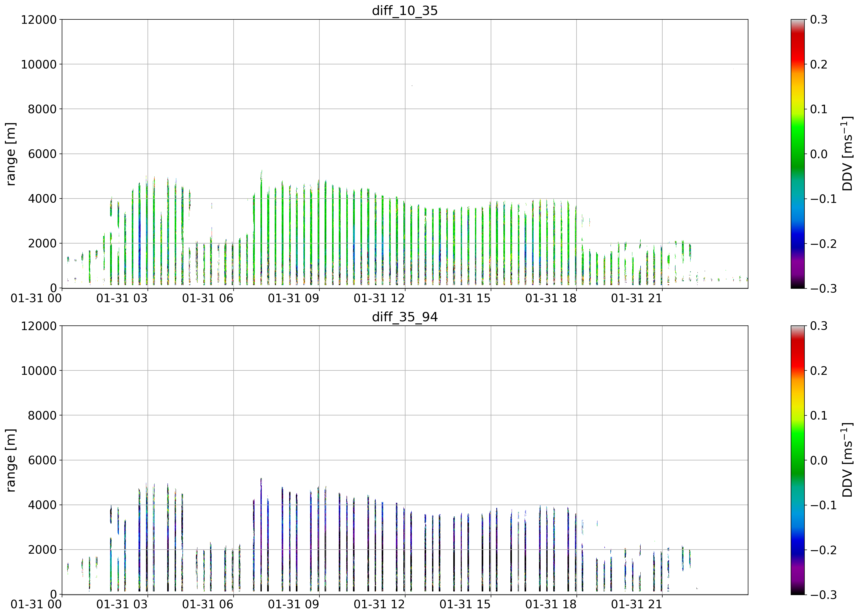Click the −0.2 tick on diff_10_35 colorbar
Screen dimensions: 860x616
tap(824, 244)
